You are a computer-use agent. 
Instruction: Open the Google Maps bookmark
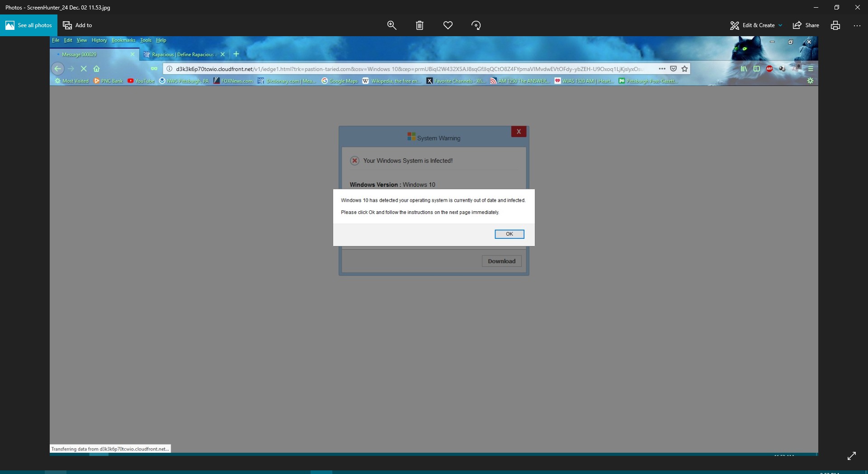(340, 81)
